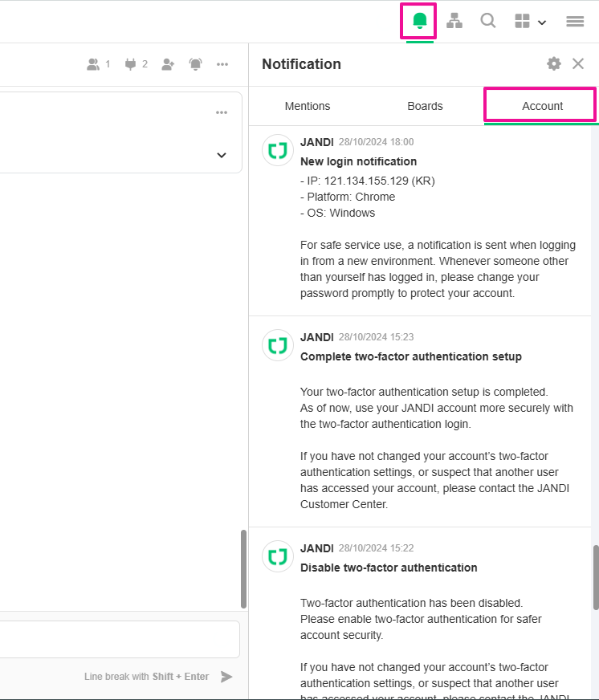Expand the chevron beside grid icon

click(542, 22)
